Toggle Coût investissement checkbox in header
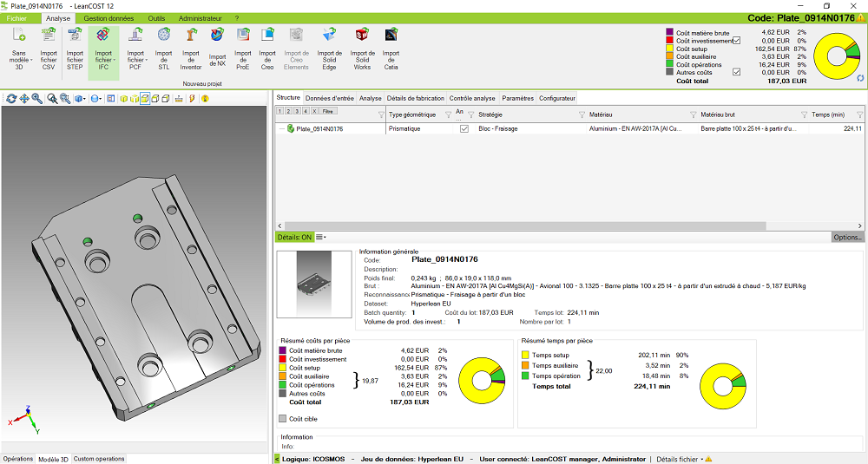Screen dimensions: 868x464 [x=736, y=41]
